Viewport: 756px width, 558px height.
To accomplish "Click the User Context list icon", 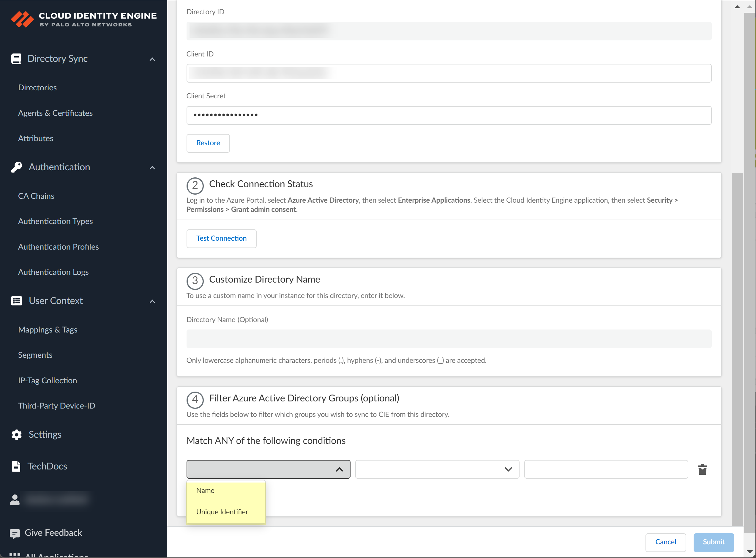I will point(16,301).
